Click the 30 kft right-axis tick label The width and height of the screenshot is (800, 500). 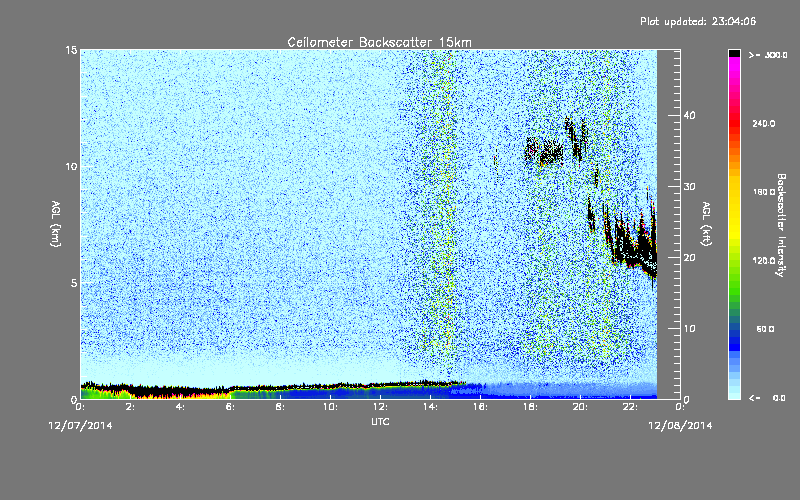tap(689, 187)
